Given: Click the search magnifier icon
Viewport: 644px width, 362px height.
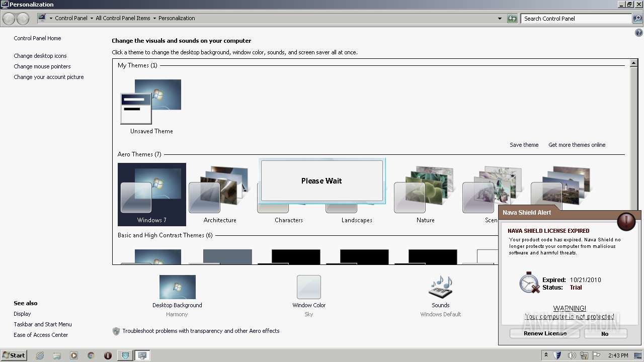Looking at the screenshot, I should (x=637, y=19).
